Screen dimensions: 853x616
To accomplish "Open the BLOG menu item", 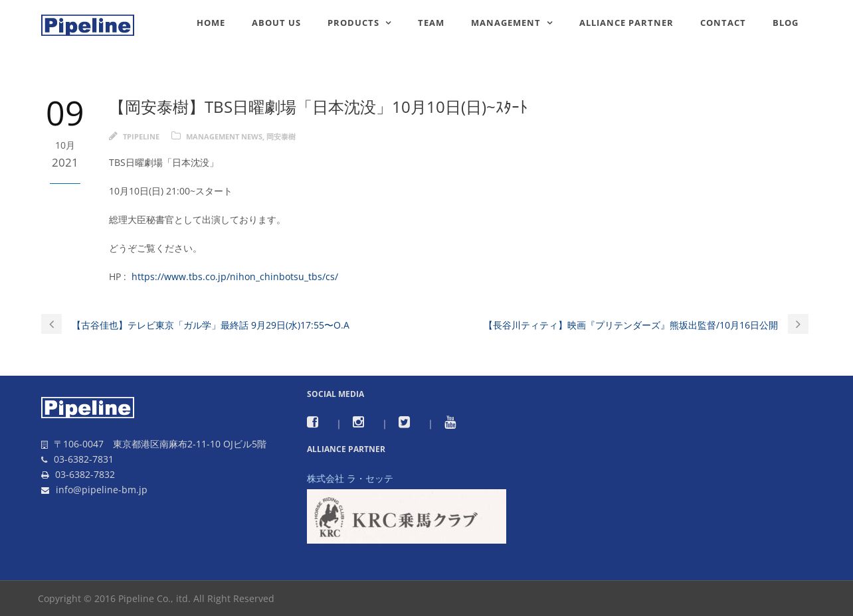I will 786,23.
